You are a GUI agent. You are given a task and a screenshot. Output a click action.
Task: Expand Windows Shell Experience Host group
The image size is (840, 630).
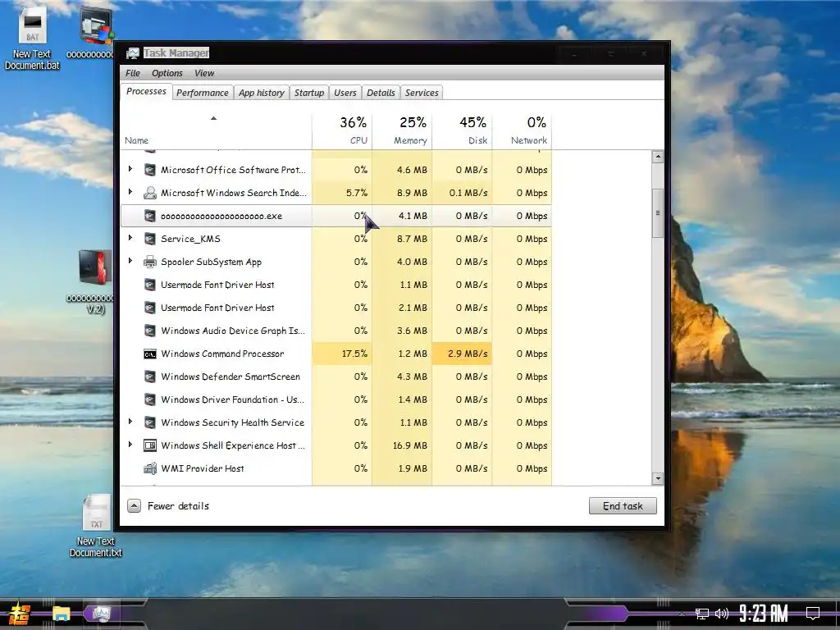130,445
